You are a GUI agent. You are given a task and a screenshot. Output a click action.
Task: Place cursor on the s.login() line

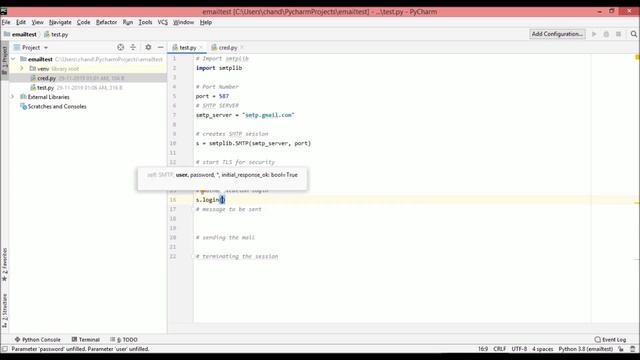[210, 200]
